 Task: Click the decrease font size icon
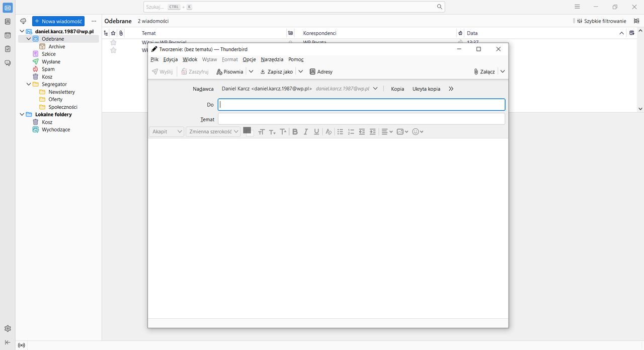point(272,131)
